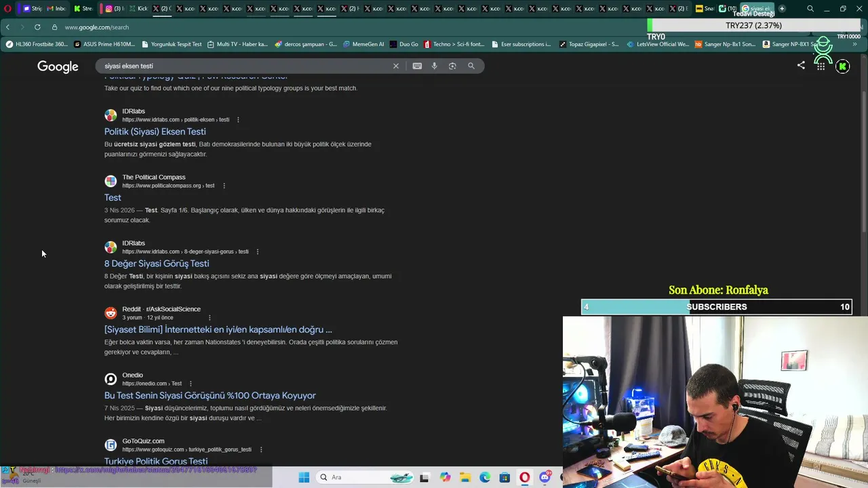Switch to the Snap browser tab
Viewport: 868px width, 488px height.
coord(705,9)
